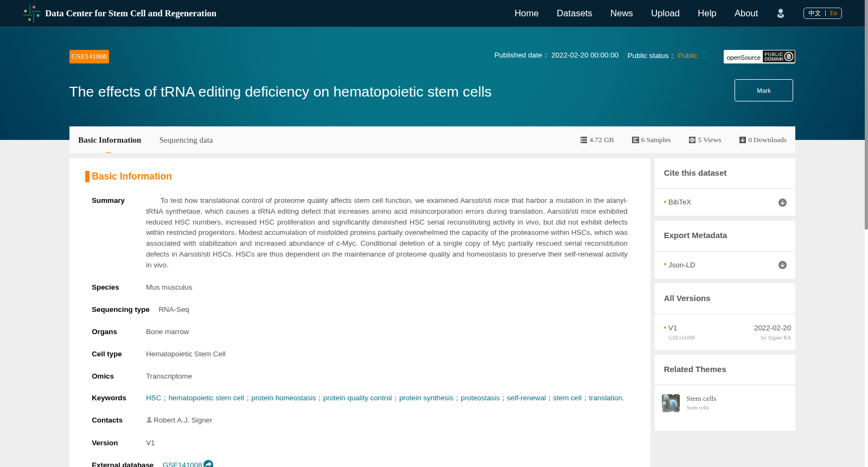868x467 pixels.
Task: Follow the self-renewal keyword link
Action: click(x=526, y=398)
